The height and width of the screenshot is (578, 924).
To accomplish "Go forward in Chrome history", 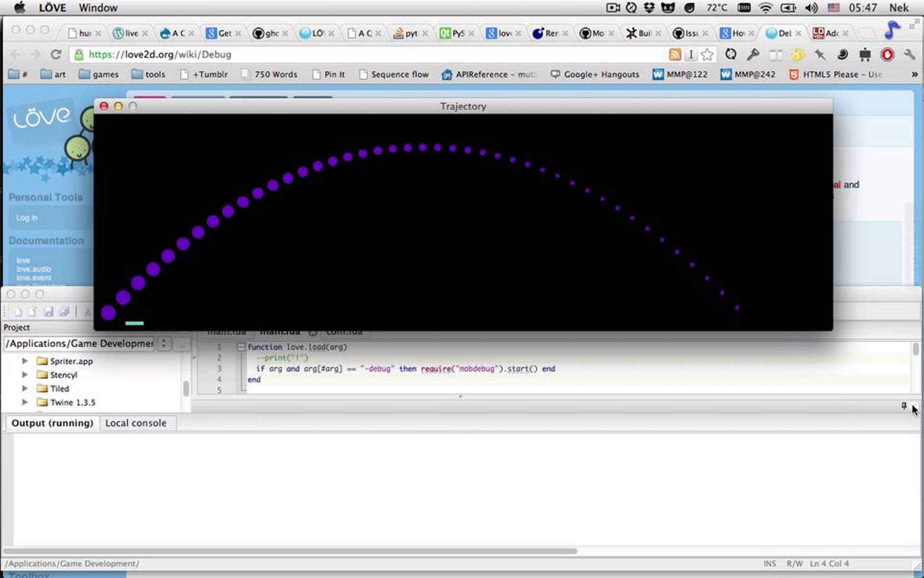I will tap(35, 54).
